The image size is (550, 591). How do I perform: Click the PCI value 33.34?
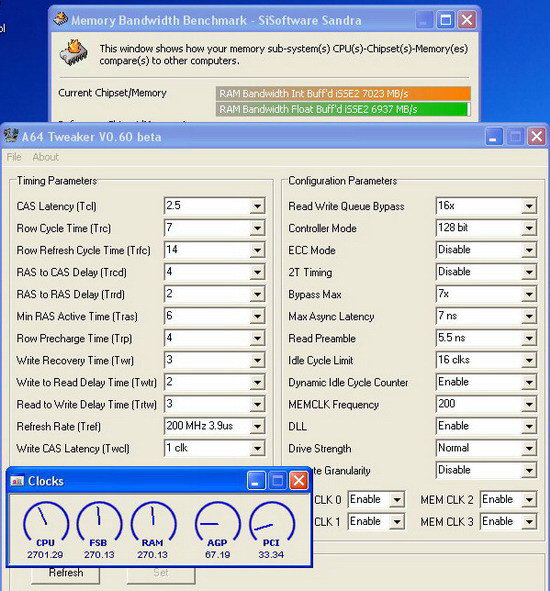271,554
